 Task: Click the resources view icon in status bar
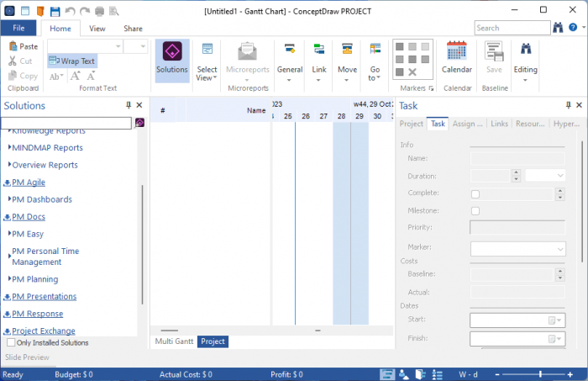click(404, 374)
